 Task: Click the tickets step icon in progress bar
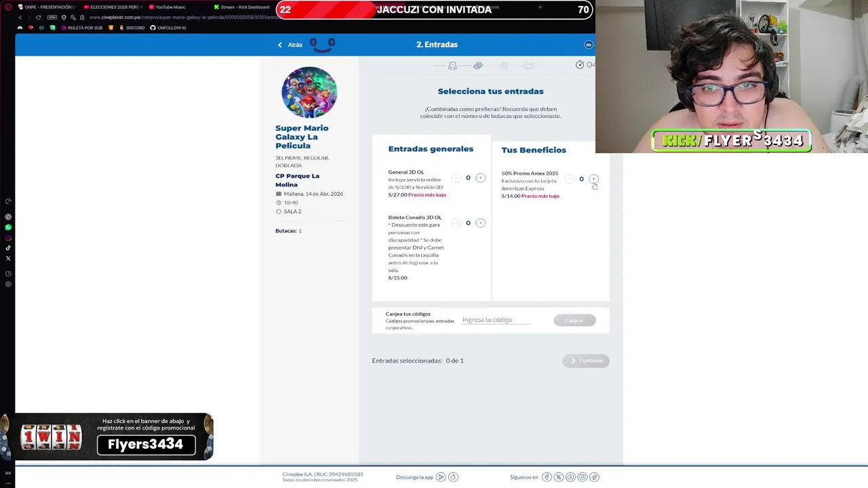(478, 66)
